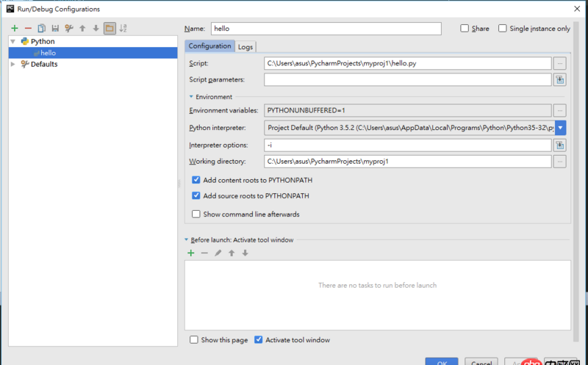The width and height of the screenshot is (588, 365).
Task: Click into the Name field
Action: (x=326, y=29)
